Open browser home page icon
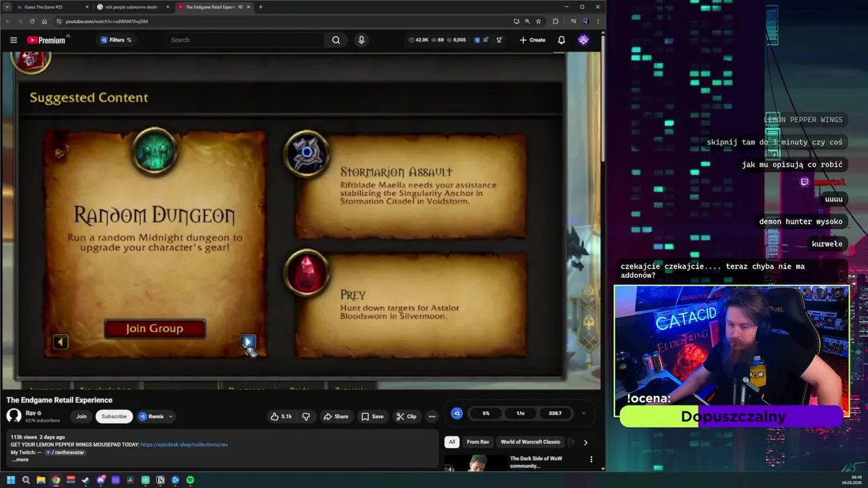The image size is (868, 488). pyautogui.click(x=44, y=21)
